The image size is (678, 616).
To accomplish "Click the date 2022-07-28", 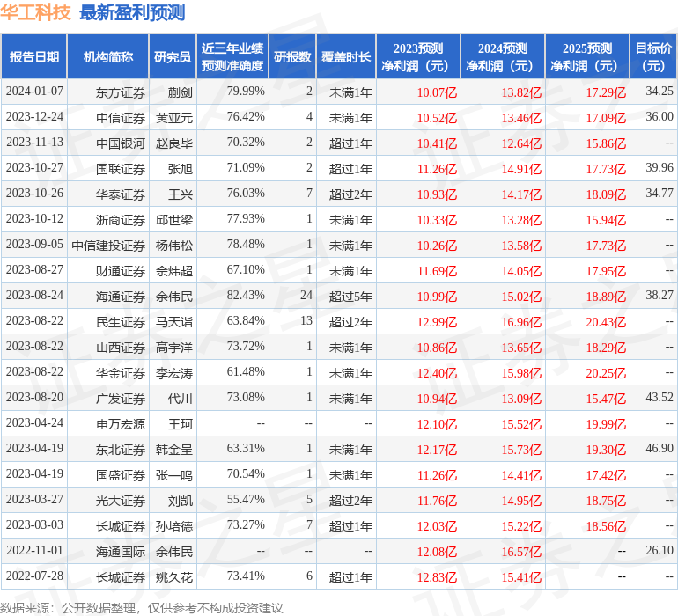I will 34,576.
